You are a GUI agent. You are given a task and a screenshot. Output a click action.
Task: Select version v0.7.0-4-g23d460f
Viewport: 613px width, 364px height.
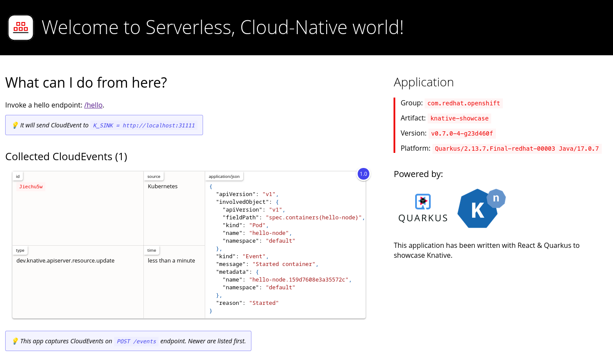(462, 133)
